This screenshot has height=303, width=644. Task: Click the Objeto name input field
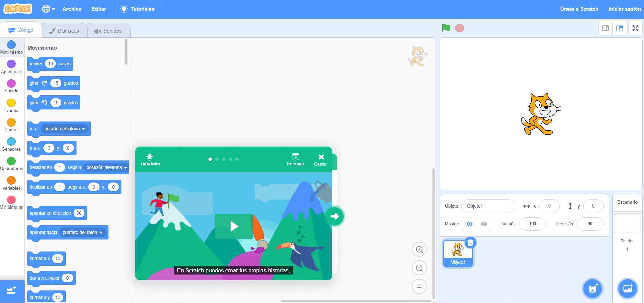point(488,206)
